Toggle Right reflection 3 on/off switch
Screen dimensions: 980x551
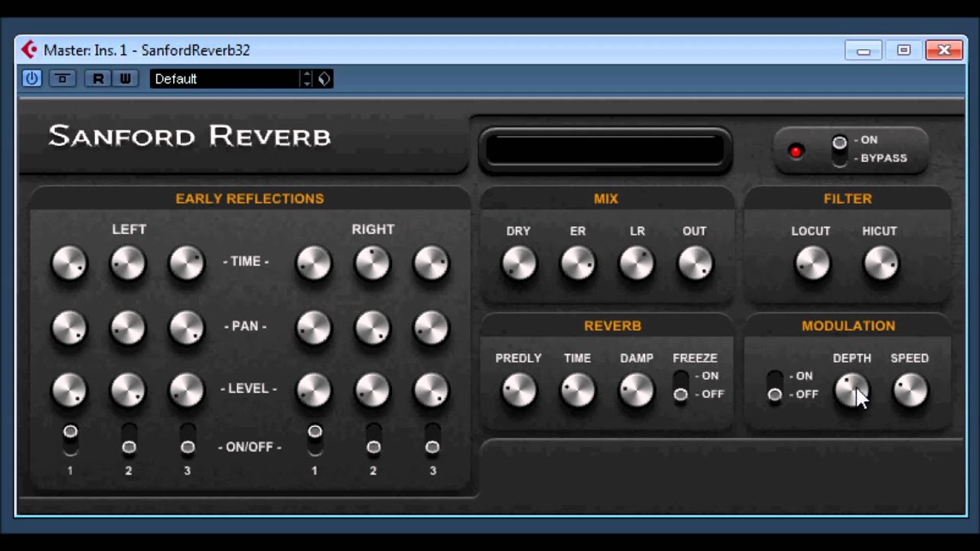pos(433,439)
